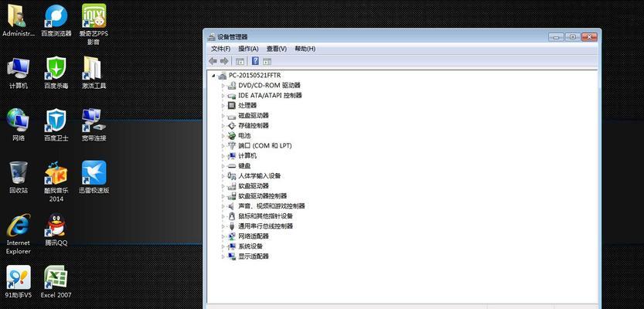Open the 查看(V) menu
The height and width of the screenshot is (309, 644).
[277, 49]
